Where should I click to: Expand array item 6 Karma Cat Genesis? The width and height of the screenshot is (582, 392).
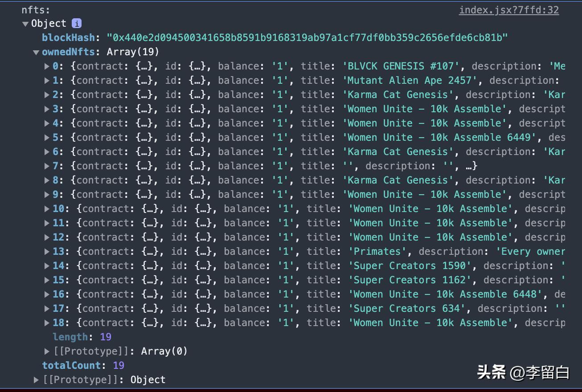tap(47, 152)
